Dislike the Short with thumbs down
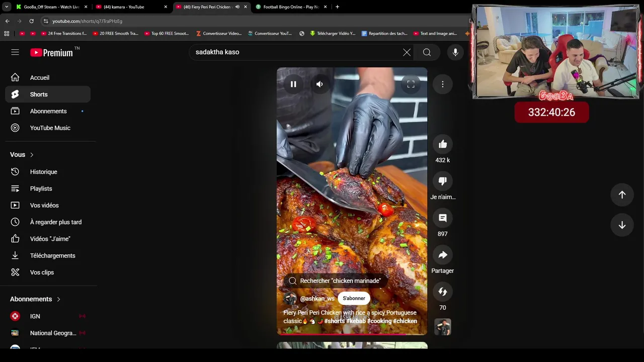 [x=443, y=181]
